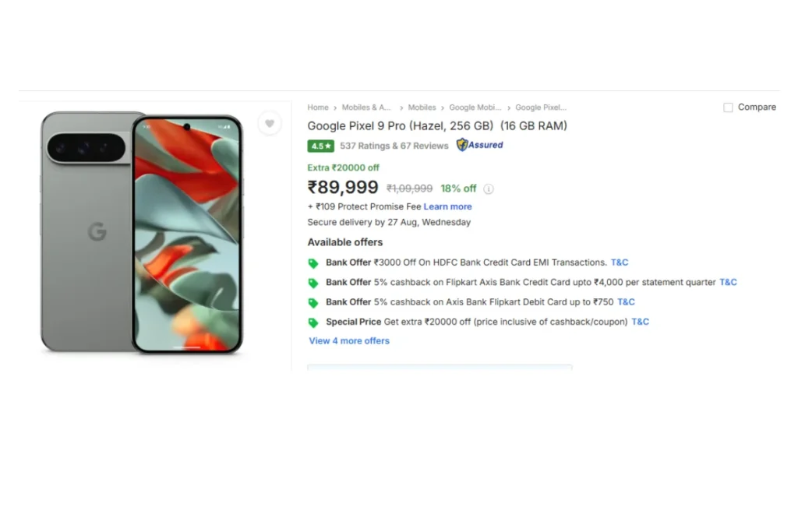The image size is (798, 532).
Task: Click the Special Price green tag icon
Action: (x=313, y=322)
